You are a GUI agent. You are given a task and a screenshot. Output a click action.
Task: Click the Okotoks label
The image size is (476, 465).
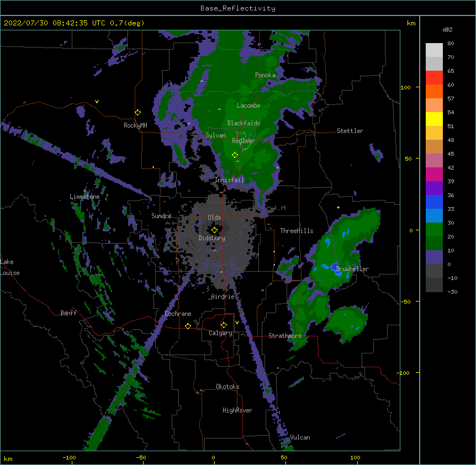228,387
